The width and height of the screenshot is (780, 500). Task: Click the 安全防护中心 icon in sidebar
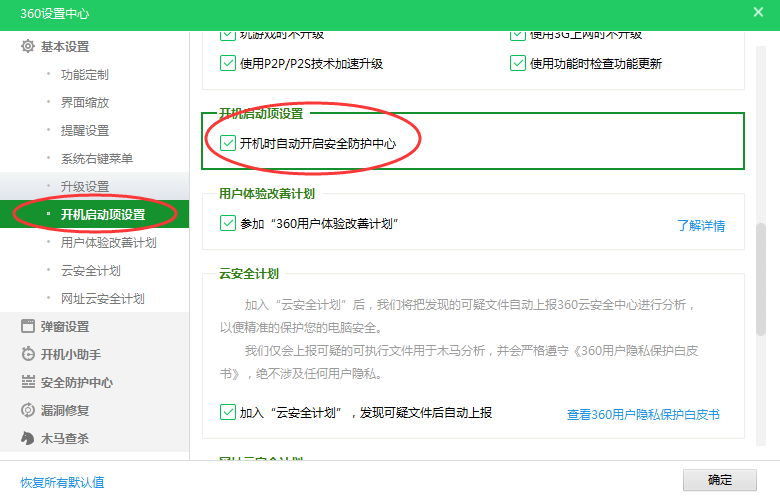(28, 382)
